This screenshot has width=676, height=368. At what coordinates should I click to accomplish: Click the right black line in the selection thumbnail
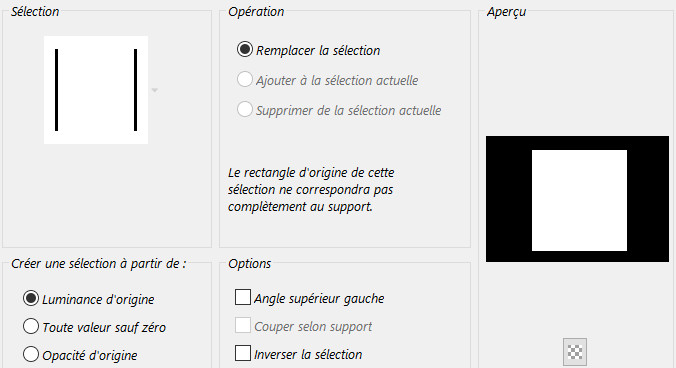[135, 90]
